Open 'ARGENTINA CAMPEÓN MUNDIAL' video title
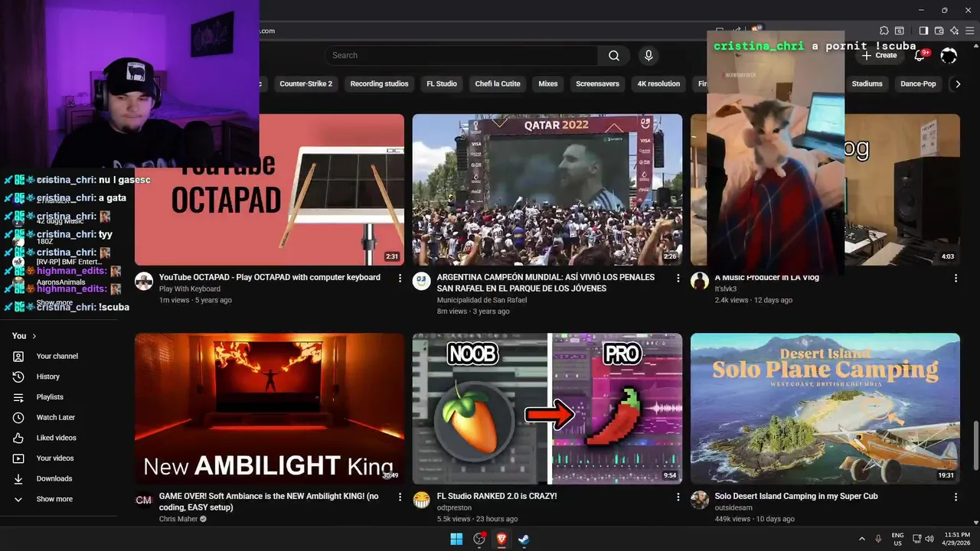This screenshot has height=551, width=980. click(x=546, y=282)
